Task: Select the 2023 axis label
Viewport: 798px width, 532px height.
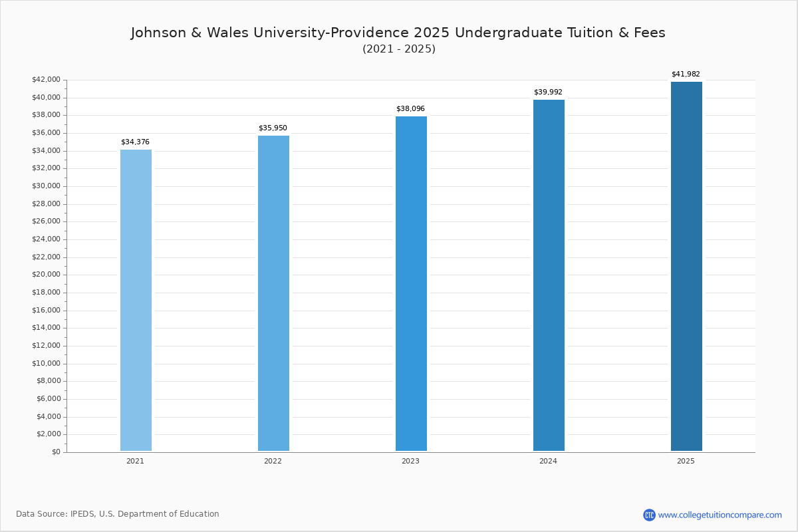Action: click(x=410, y=460)
